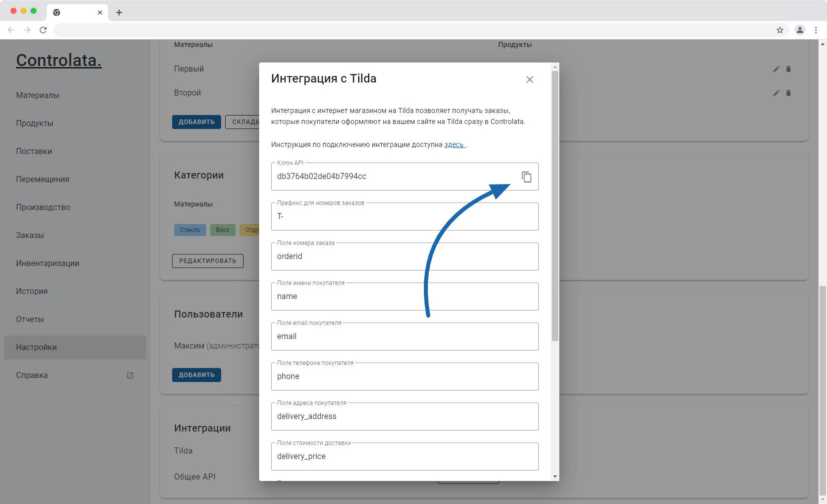Open Инвентаризации in the sidebar

(75, 263)
